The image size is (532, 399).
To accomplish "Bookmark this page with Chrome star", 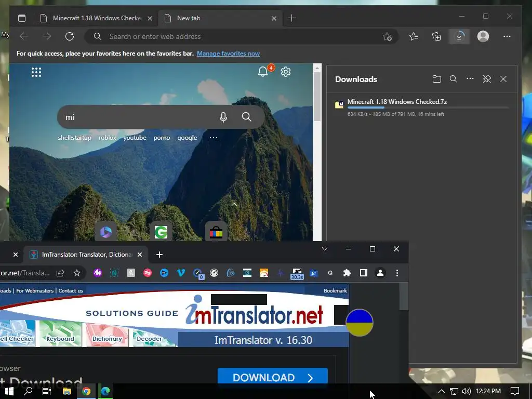I will point(77,273).
